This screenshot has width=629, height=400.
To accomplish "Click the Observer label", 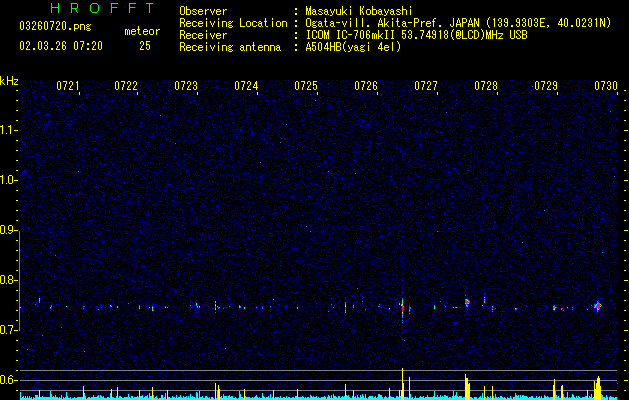I will click(203, 11).
